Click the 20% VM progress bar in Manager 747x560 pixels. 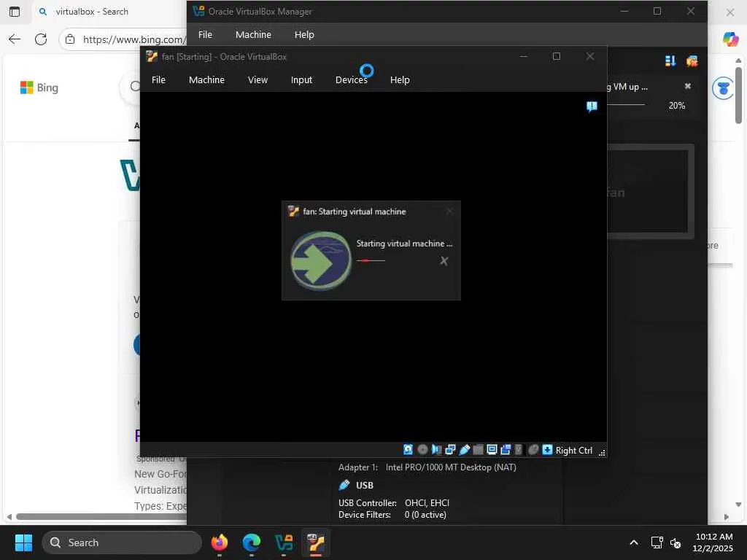626,104
